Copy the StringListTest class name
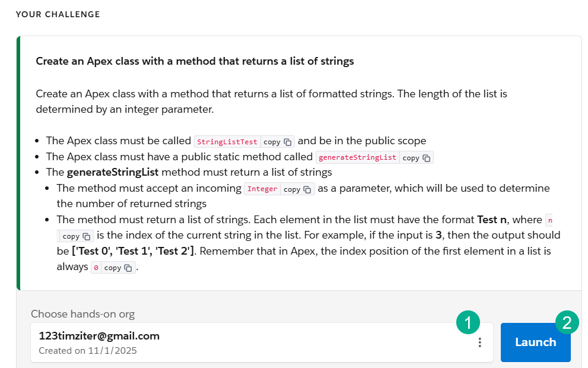 [x=278, y=142]
